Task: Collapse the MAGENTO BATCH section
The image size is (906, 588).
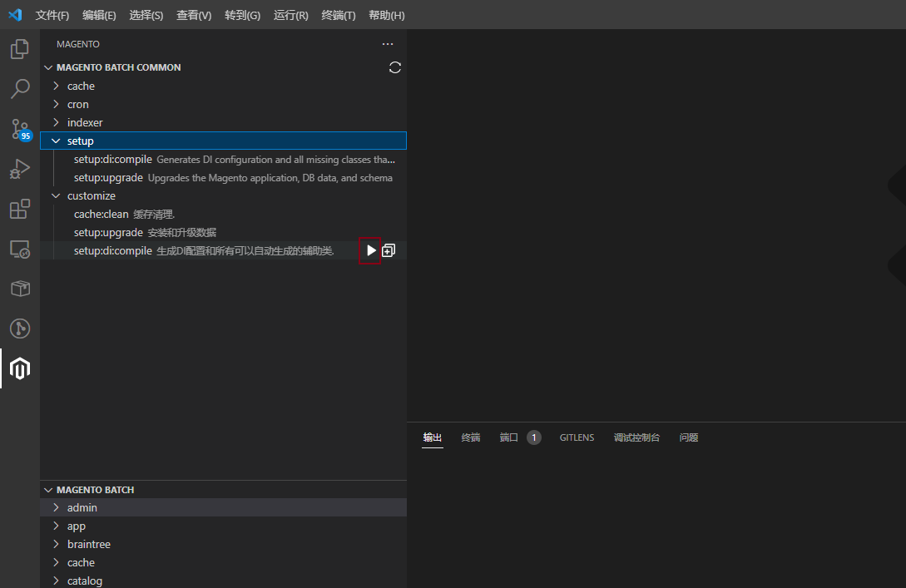Action: click(48, 490)
